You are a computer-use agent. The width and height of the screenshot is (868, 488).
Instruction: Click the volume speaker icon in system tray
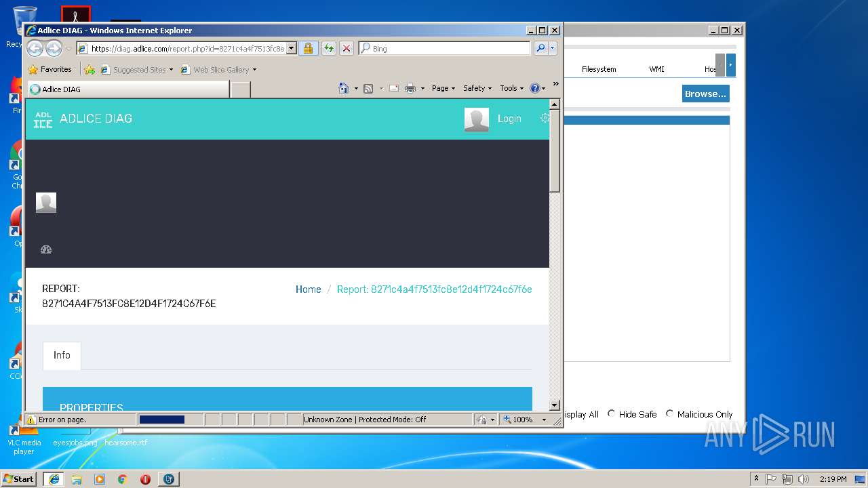(804, 479)
